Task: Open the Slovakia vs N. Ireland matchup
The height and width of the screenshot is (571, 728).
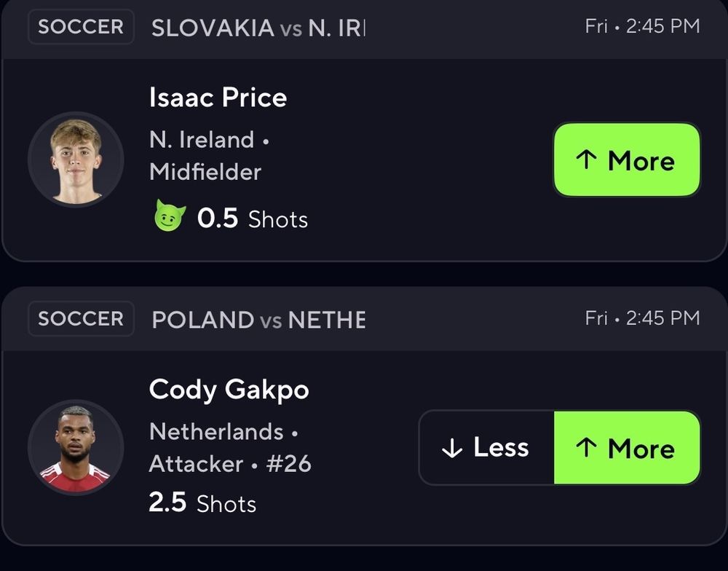Action: coord(258,28)
